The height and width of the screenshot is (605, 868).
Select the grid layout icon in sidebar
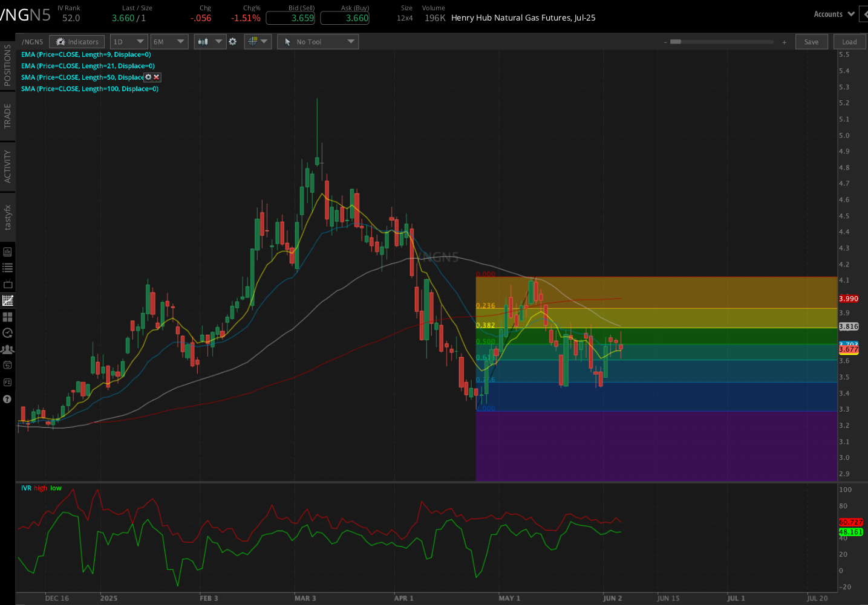(8, 317)
